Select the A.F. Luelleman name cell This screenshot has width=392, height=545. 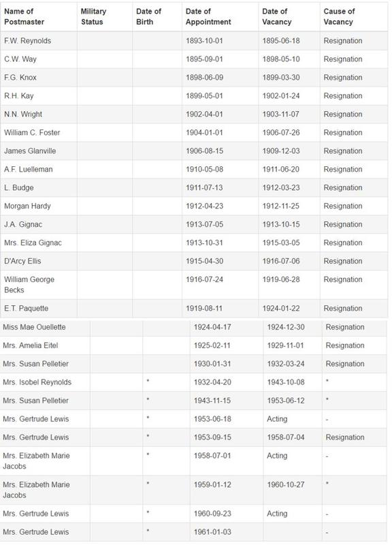(x=29, y=169)
